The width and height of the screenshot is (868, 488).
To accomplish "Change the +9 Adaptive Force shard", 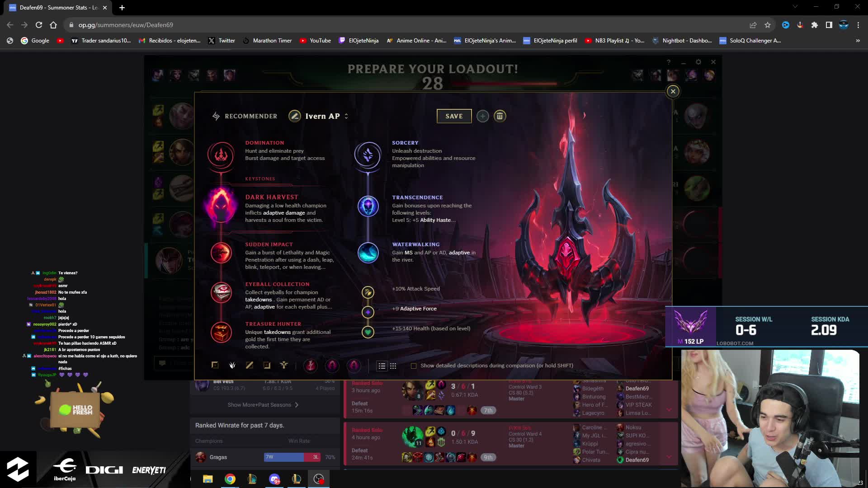I will (368, 312).
